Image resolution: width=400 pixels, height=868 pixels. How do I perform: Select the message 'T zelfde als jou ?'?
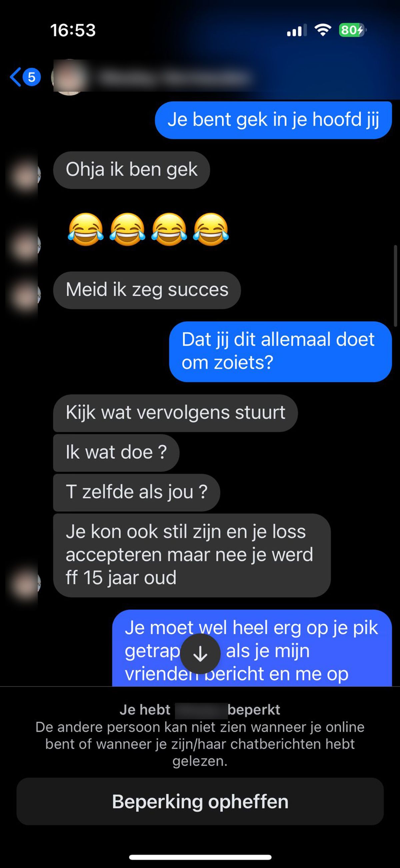point(137,492)
